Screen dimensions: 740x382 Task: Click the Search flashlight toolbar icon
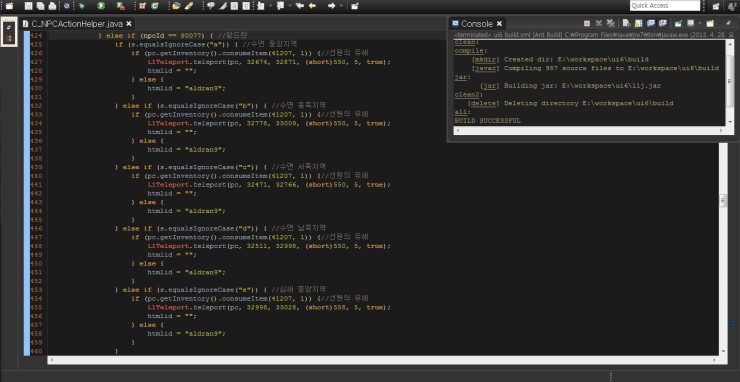click(189, 6)
